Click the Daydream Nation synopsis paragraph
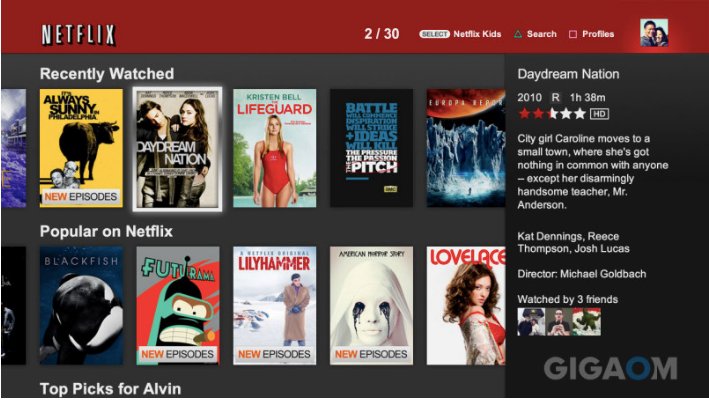709x400 pixels. (593, 172)
